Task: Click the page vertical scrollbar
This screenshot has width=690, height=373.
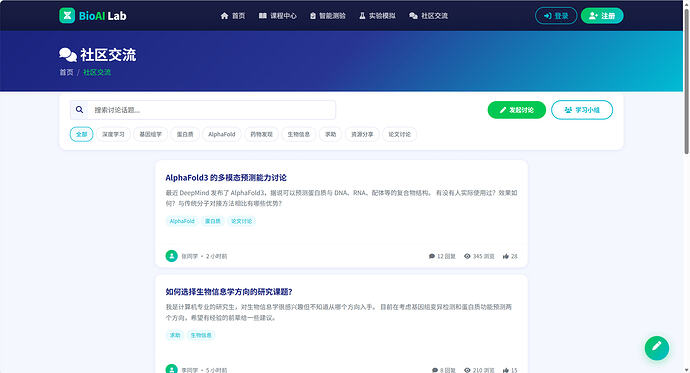Action: 686,81
